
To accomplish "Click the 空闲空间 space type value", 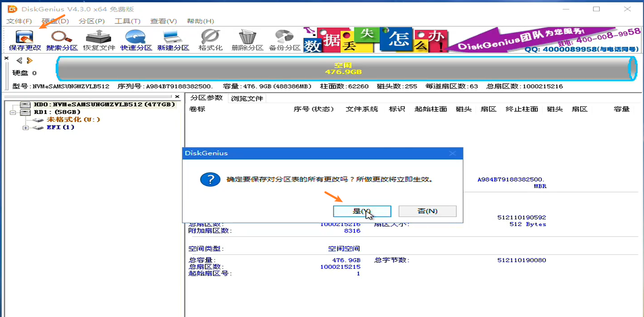I will coord(344,249).
